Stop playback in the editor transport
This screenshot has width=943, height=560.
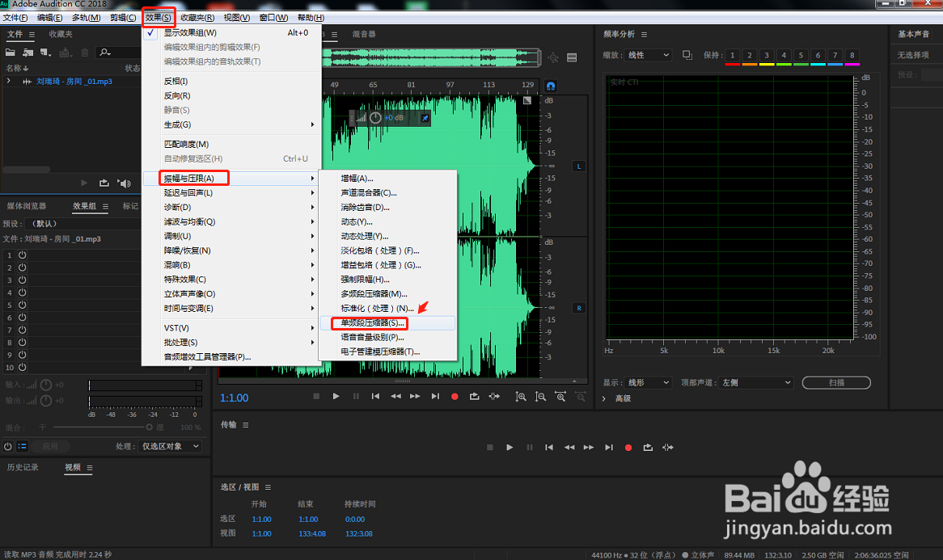point(316,396)
